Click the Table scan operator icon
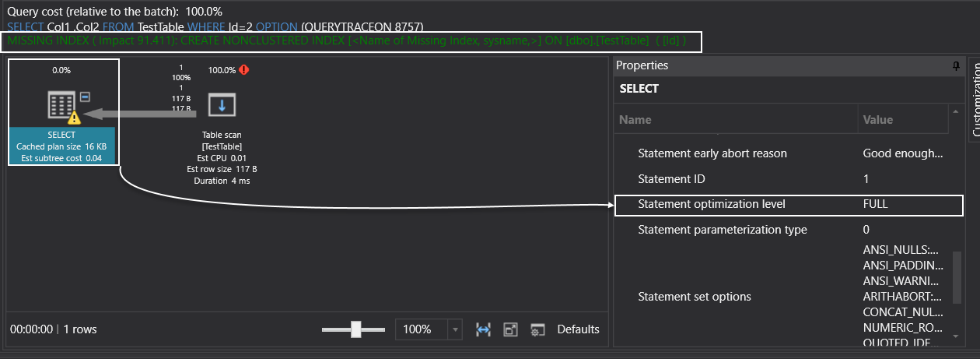980x359 pixels. (221, 105)
